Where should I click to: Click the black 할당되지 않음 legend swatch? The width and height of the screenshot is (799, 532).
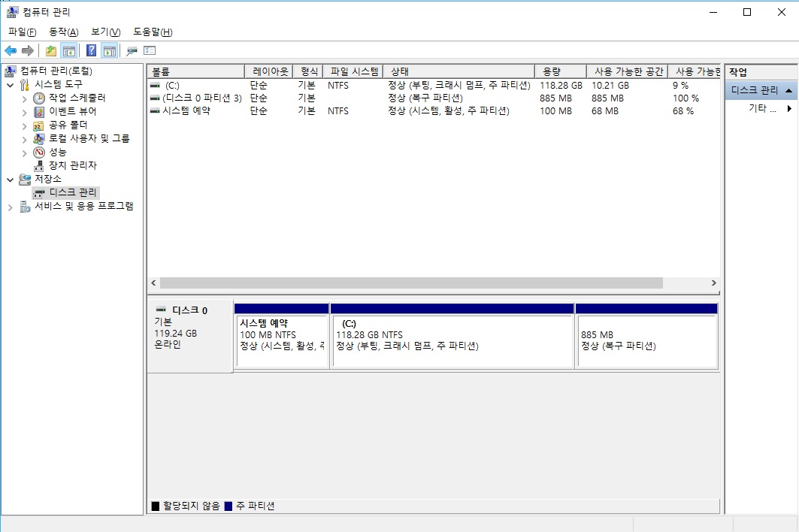(x=156, y=506)
